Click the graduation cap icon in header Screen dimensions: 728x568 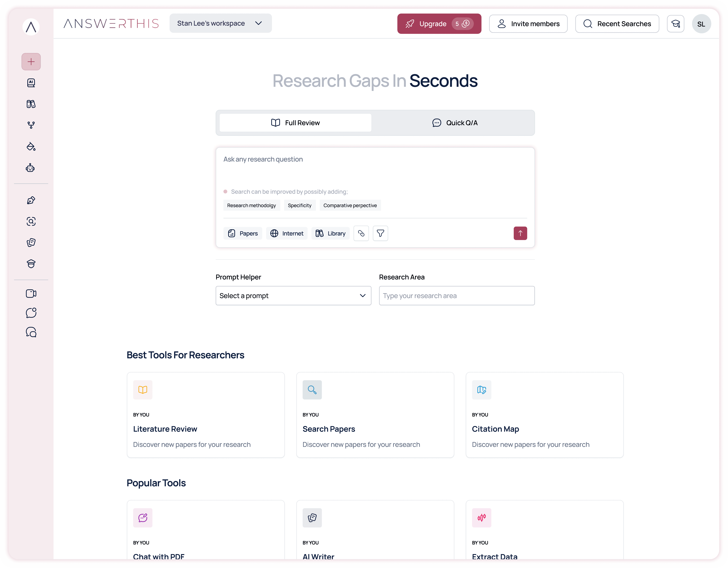pyautogui.click(x=675, y=24)
